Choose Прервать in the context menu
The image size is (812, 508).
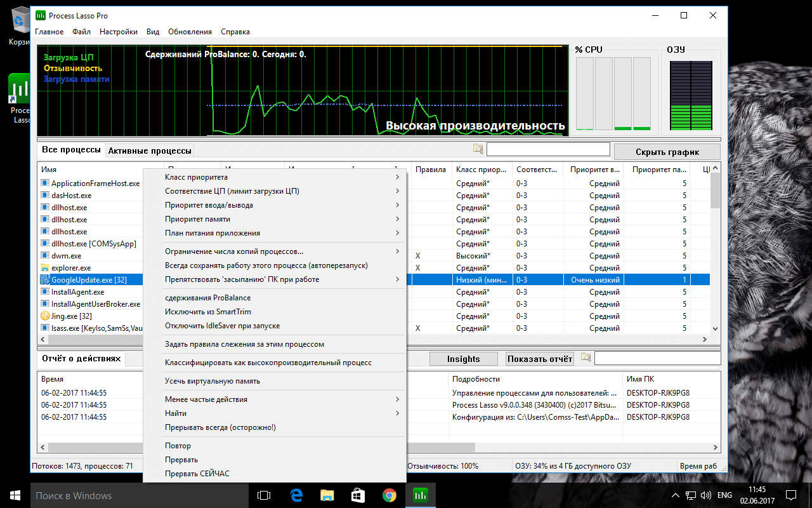(275, 460)
